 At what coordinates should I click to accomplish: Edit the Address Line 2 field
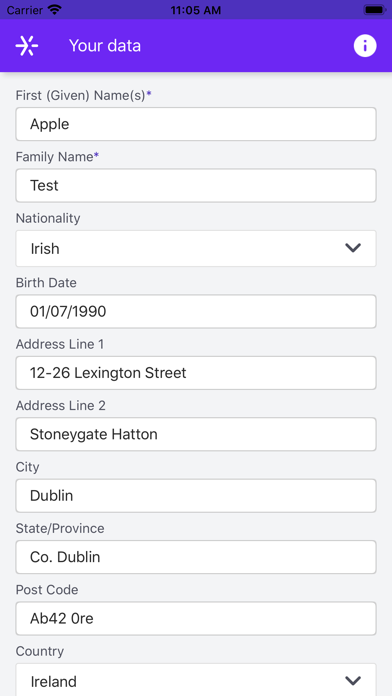tap(196, 434)
